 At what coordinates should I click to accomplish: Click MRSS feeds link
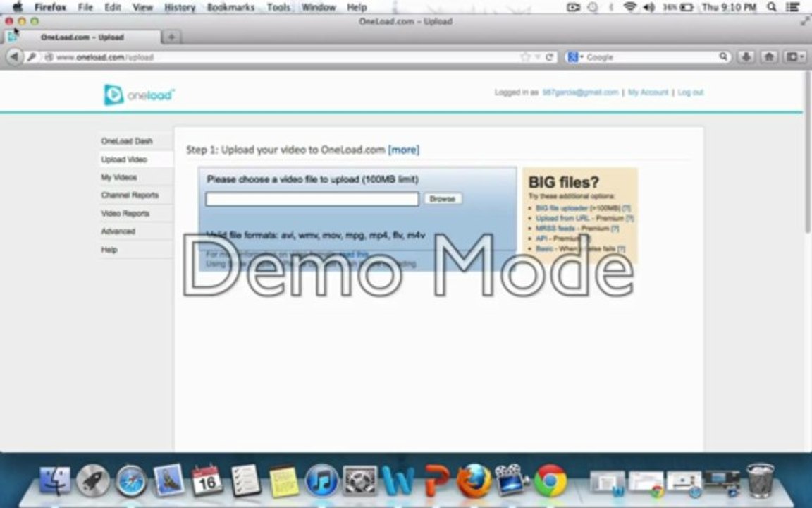[x=555, y=228]
